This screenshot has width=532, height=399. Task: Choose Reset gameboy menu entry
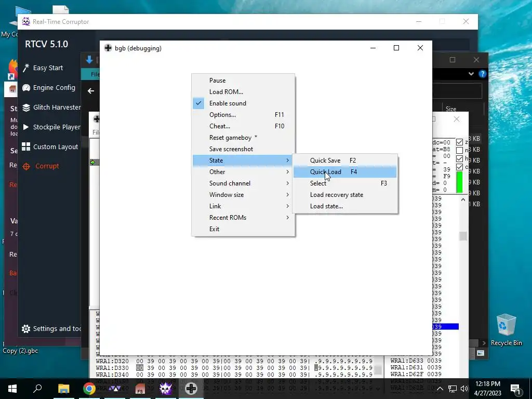click(243, 137)
